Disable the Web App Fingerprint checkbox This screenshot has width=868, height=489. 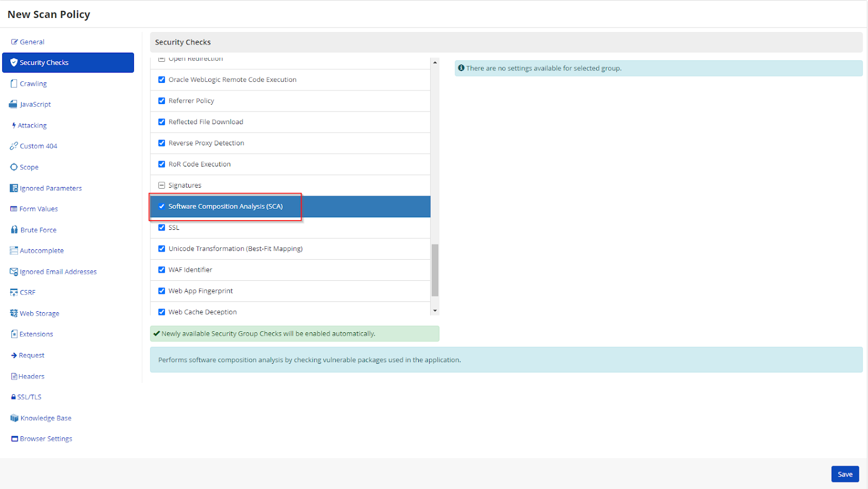coord(162,291)
